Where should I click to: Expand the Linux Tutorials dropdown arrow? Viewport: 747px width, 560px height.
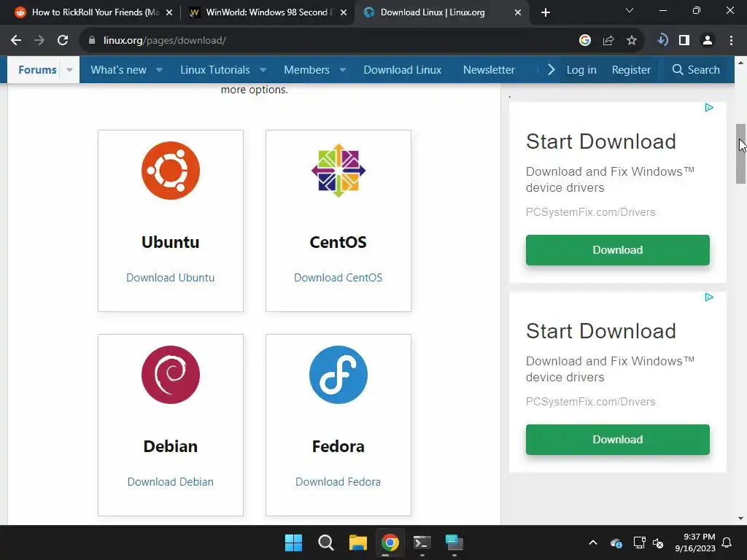[263, 70]
